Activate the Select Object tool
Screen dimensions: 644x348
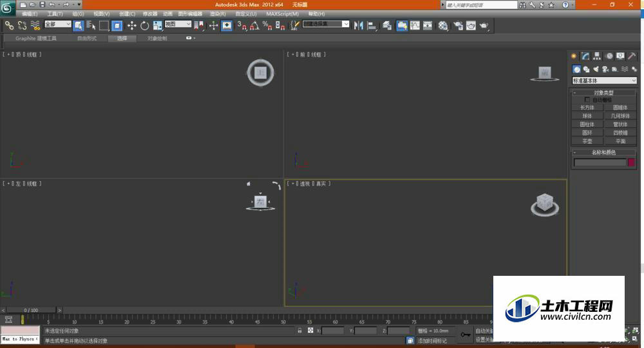(78, 26)
